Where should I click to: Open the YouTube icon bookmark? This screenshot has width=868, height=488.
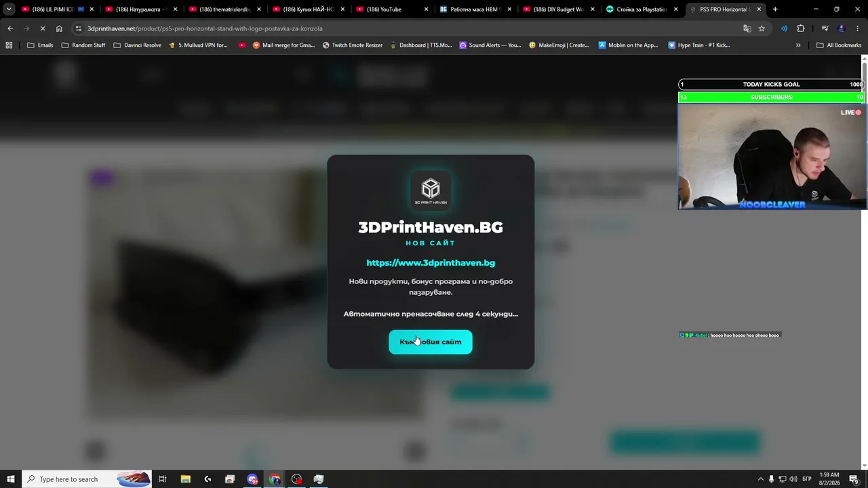242,45
